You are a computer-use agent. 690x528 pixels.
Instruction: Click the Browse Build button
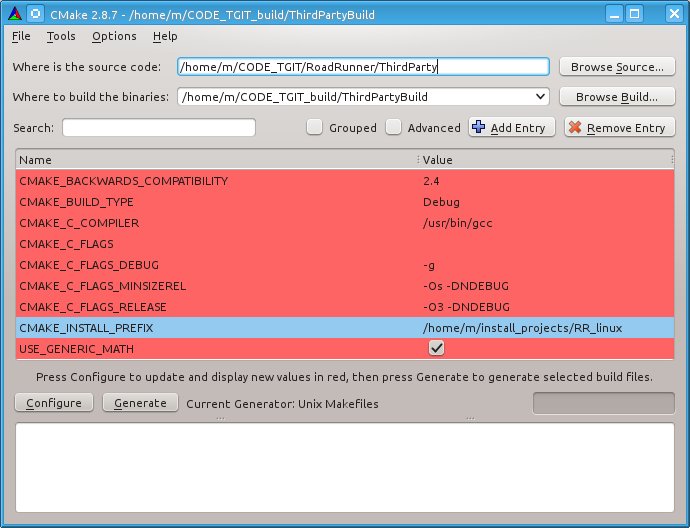click(x=616, y=97)
